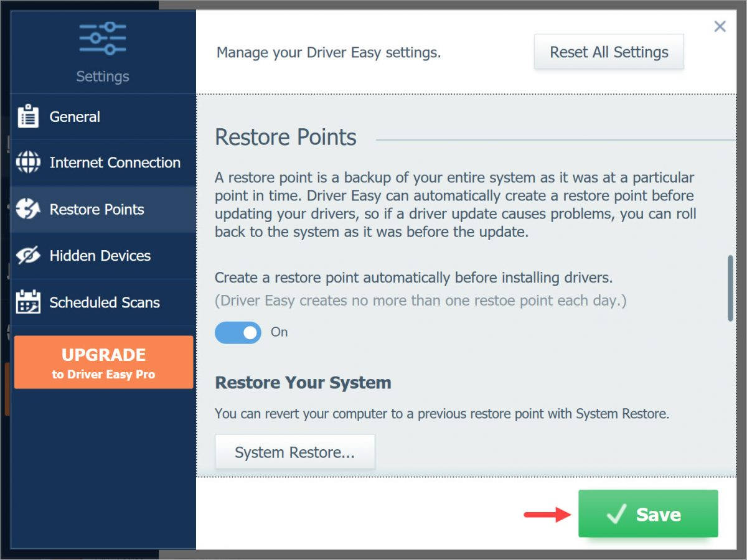Click the 'On' label beside toggle
747x560 pixels.
tap(279, 332)
